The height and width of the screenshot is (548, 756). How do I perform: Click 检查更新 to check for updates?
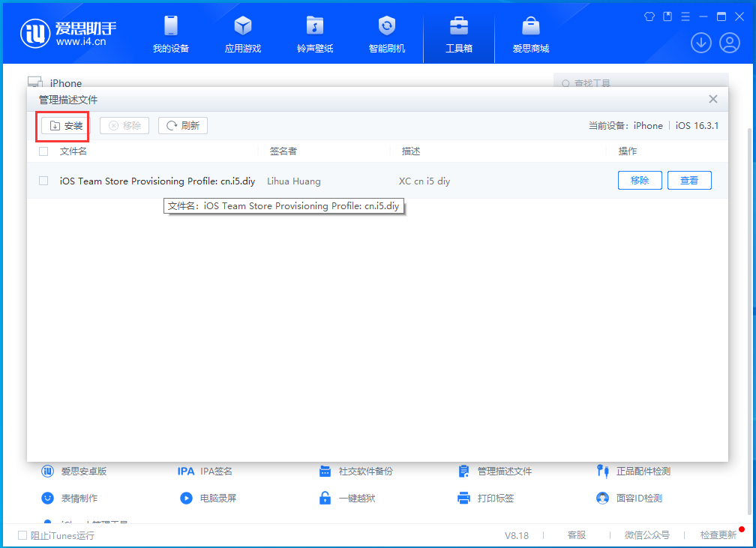(718, 535)
